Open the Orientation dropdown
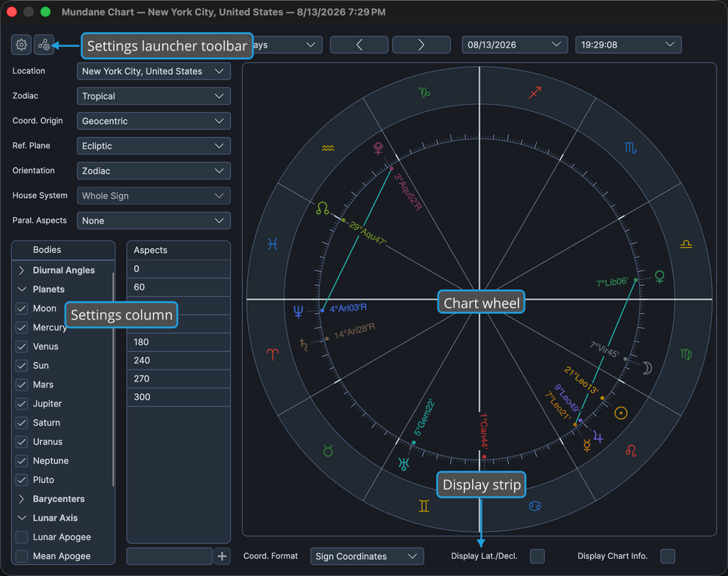The height and width of the screenshot is (576, 728). 154,171
